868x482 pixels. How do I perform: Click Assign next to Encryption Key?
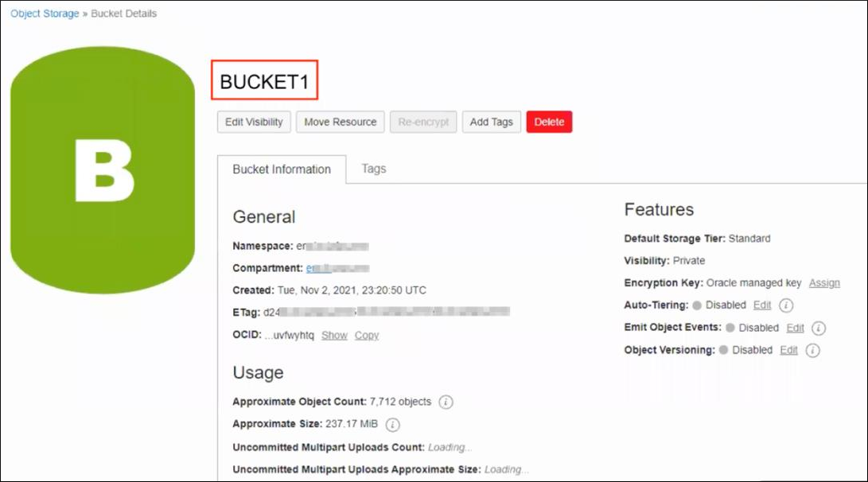824,283
